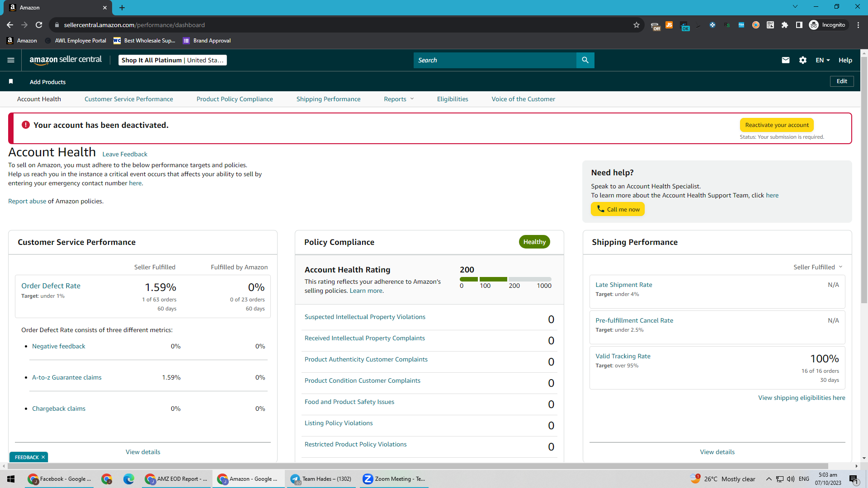This screenshot has width=868, height=488.
Task: Open the Brand Approval bookmark
Action: click(x=207, y=41)
